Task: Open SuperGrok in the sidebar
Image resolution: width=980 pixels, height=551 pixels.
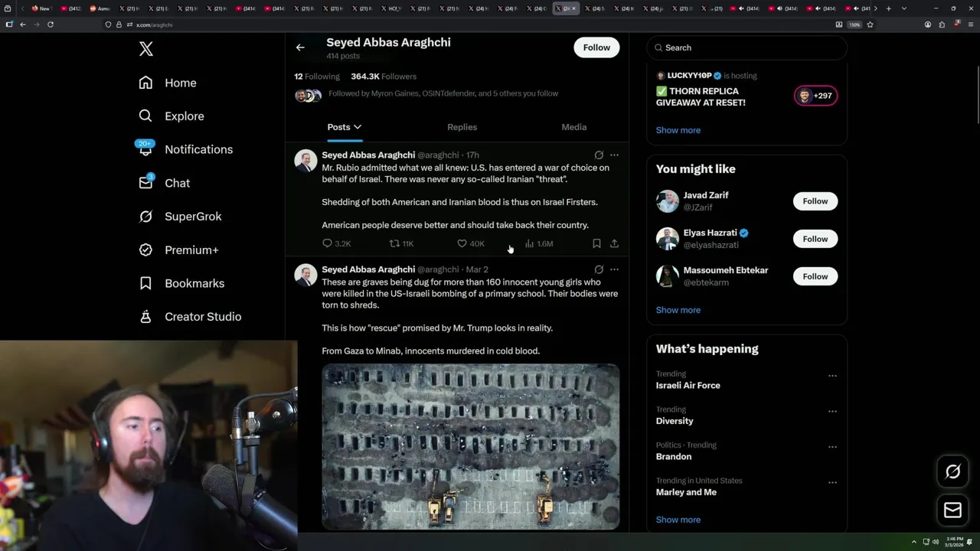Action: coord(180,217)
